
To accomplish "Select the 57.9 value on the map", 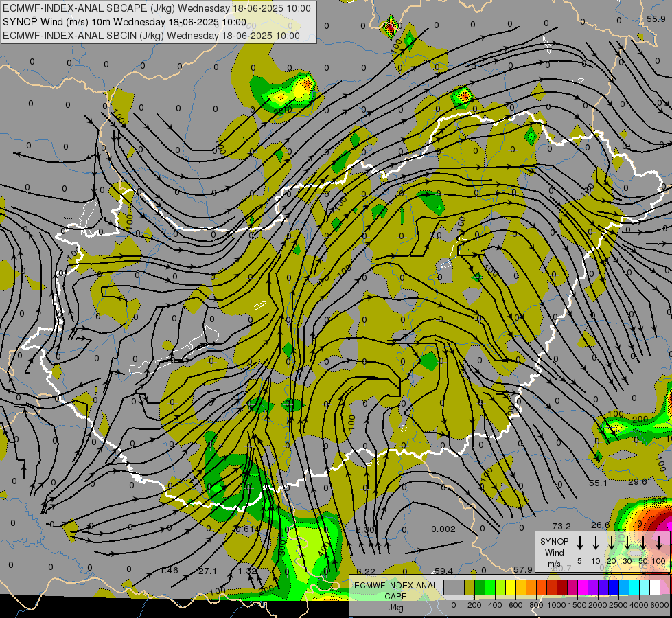I will click(x=523, y=569).
